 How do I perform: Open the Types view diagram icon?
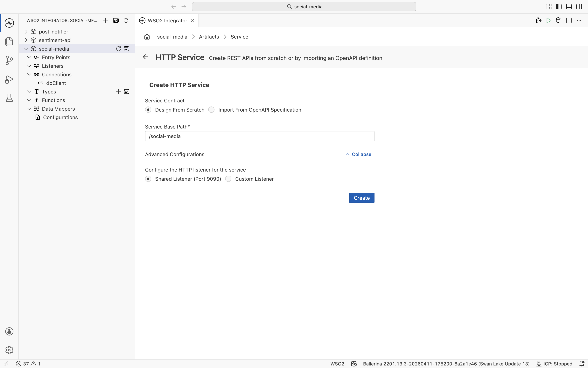pyautogui.click(x=127, y=92)
